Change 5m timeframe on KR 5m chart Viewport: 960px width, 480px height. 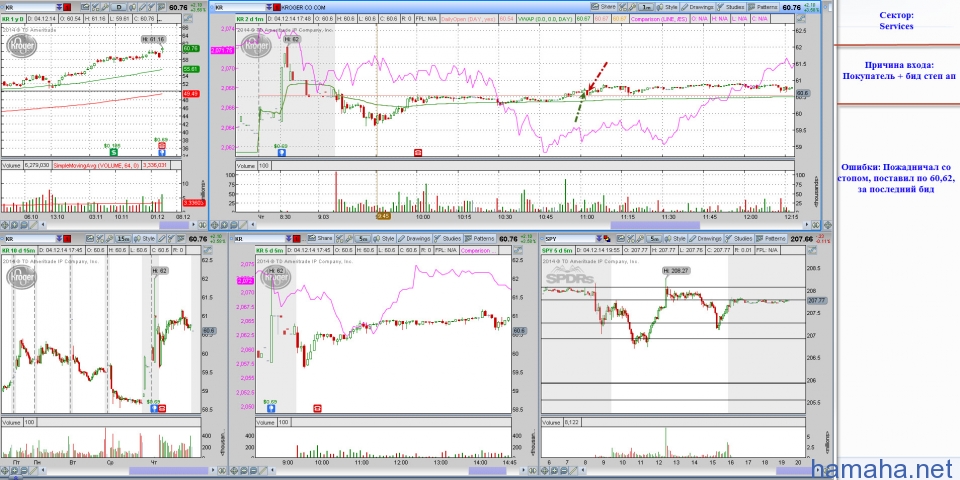(x=362, y=238)
